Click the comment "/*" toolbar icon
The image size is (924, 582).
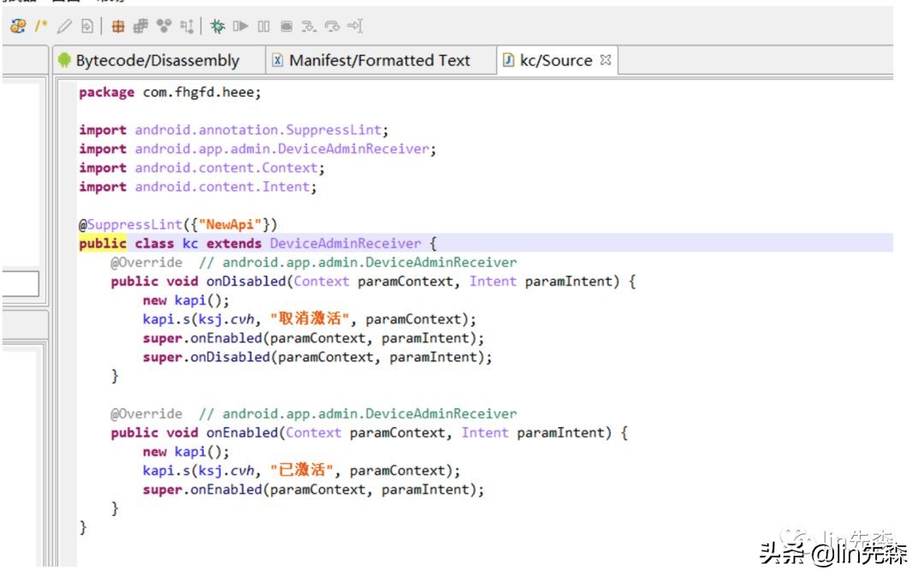pyautogui.click(x=40, y=27)
